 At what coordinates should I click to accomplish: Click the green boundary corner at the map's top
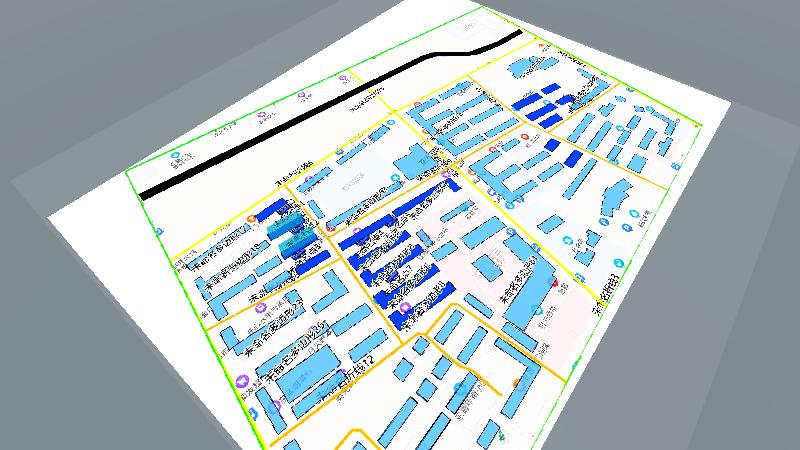[478, 8]
